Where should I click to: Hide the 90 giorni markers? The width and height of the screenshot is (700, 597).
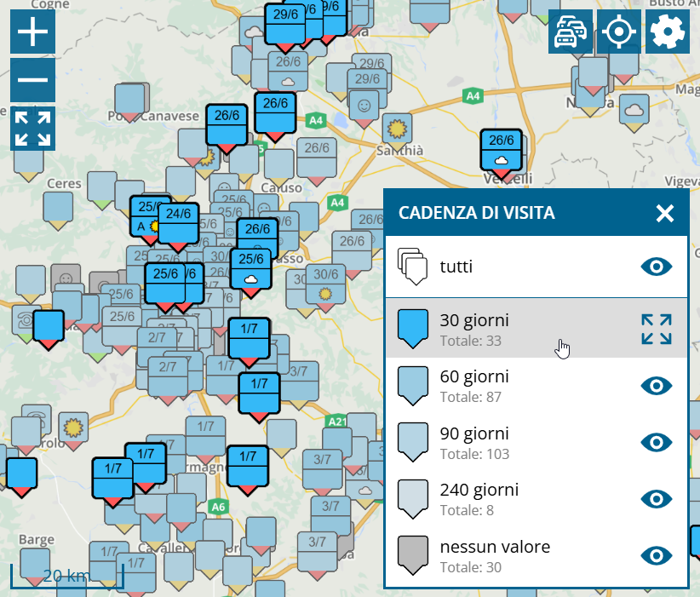coord(657,443)
